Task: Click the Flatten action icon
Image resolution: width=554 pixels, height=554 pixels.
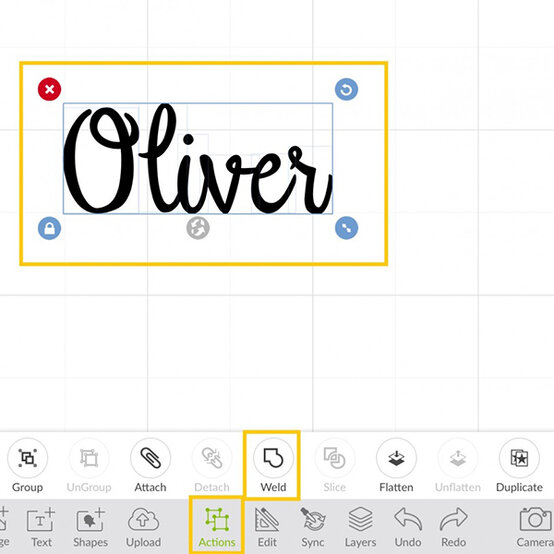Action: (x=396, y=458)
